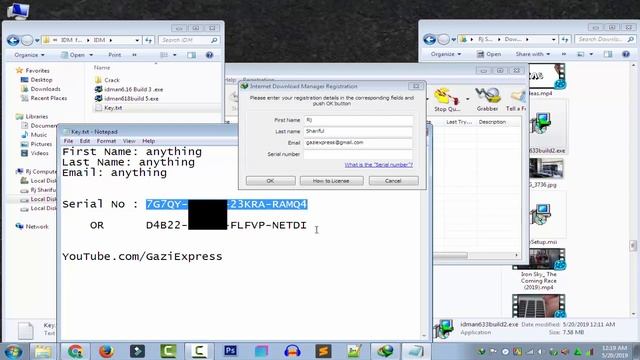
Task: Open the 'What is the Serial number?' link
Action: coord(378,165)
